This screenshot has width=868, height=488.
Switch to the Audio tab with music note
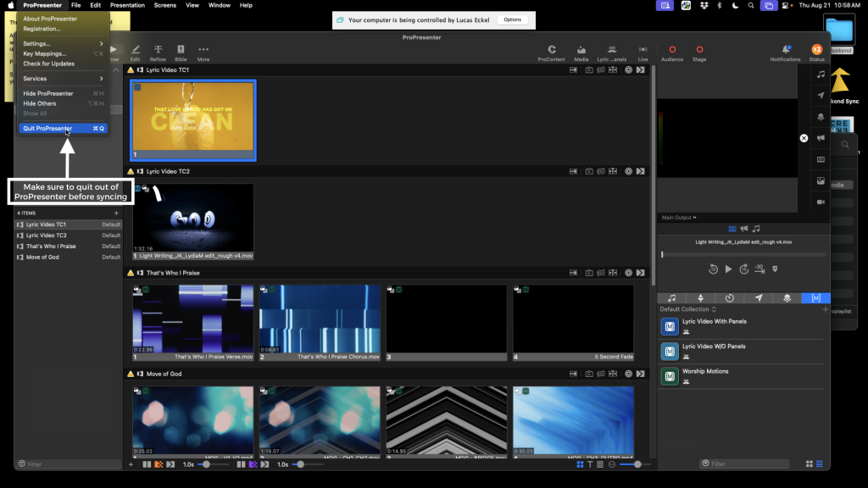[x=671, y=298]
